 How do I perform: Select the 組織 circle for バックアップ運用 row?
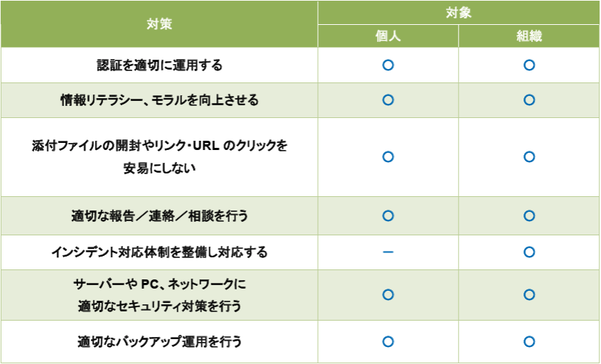click(x=529, y=342)
